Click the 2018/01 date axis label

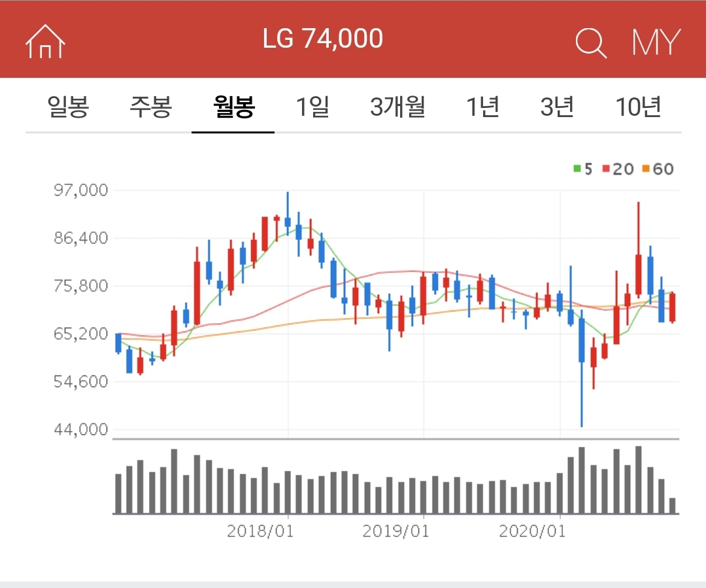coord(260,531)
